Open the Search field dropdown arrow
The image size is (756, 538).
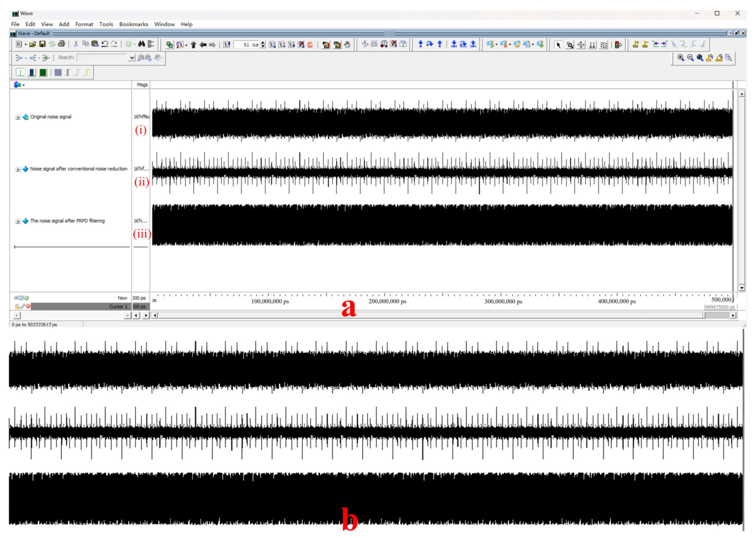[132, 58]
